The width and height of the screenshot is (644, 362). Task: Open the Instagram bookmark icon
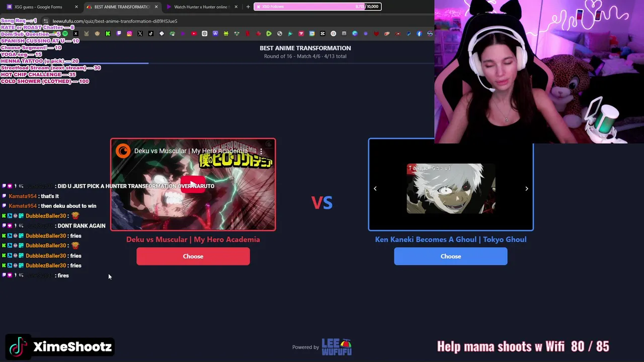click(x=129, y=34)
